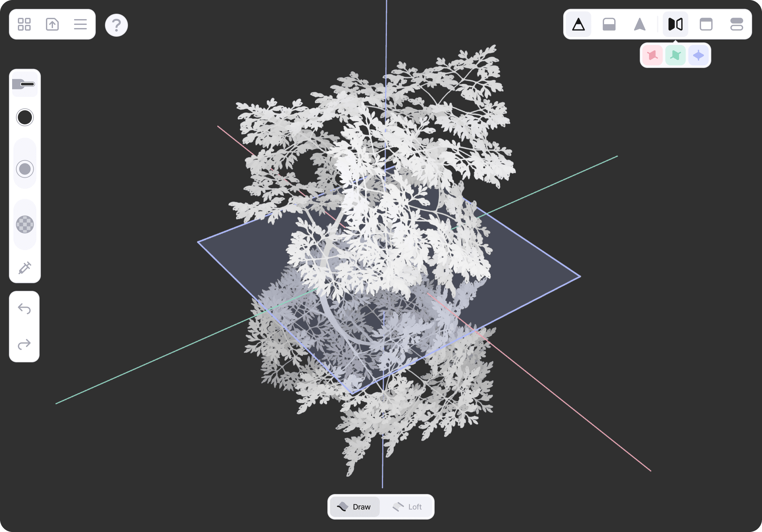Click the mirror/symmetry tool icon

pos(673,24)
